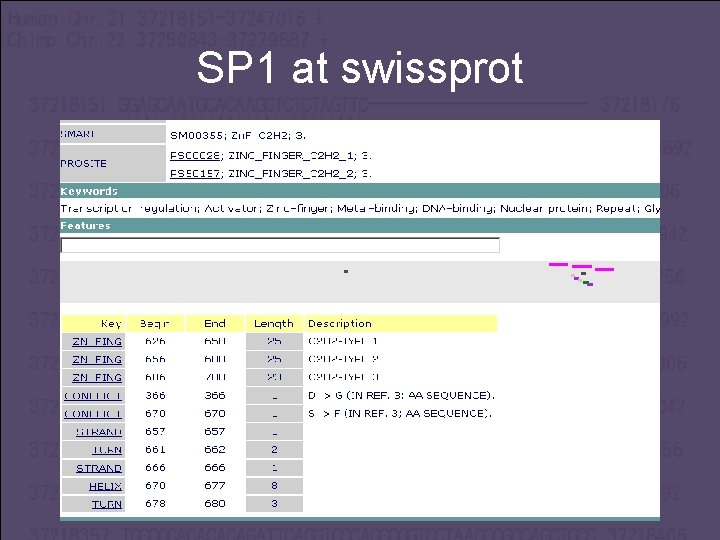Click the End value 677
The width and height of the screenshot is (720, 540).
tap(214, 486)
